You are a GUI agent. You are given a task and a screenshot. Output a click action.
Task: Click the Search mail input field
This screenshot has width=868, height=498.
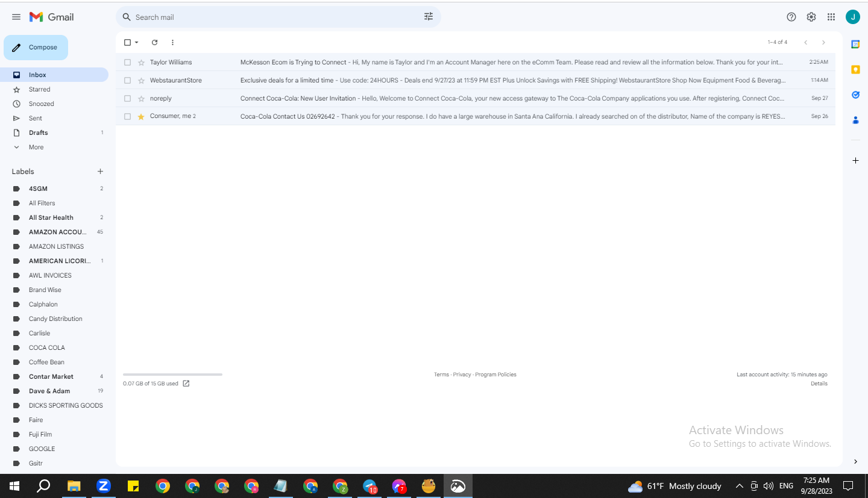coord(277,17)
